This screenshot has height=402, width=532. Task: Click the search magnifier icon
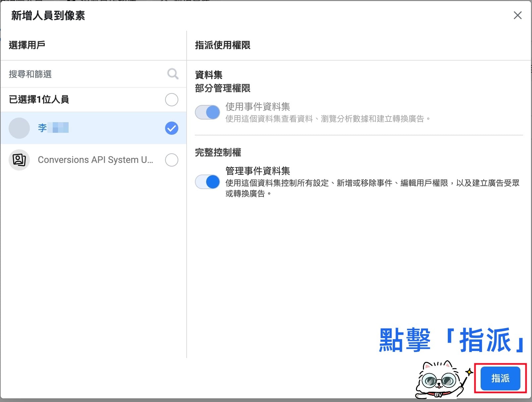point(173,74)
